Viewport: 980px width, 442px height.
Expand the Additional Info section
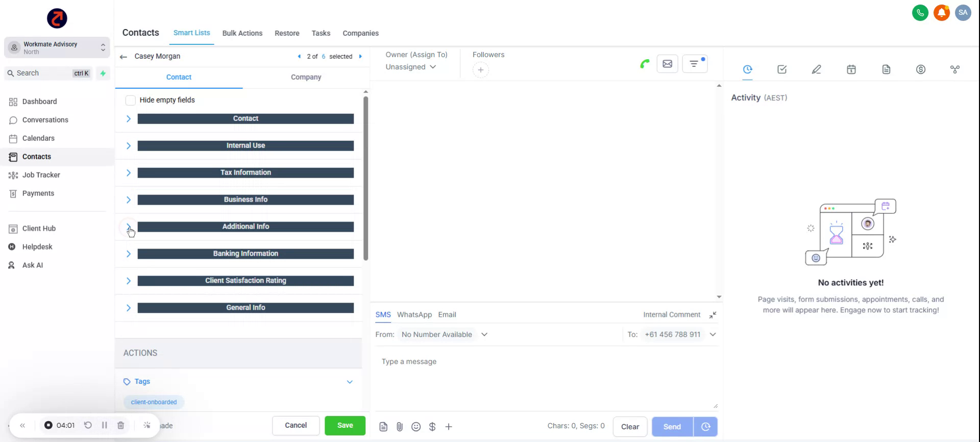click(x=129, y=227)
